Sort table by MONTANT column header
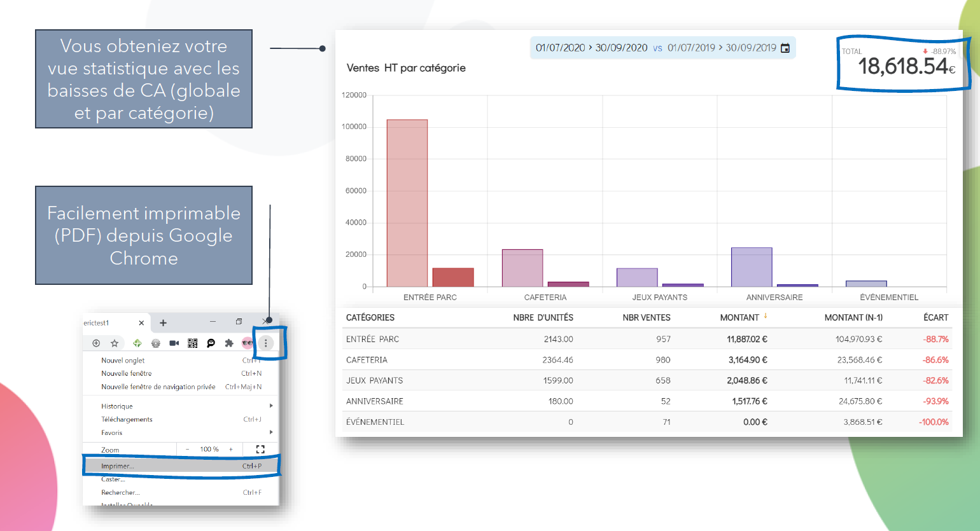 tap(739, 317)
